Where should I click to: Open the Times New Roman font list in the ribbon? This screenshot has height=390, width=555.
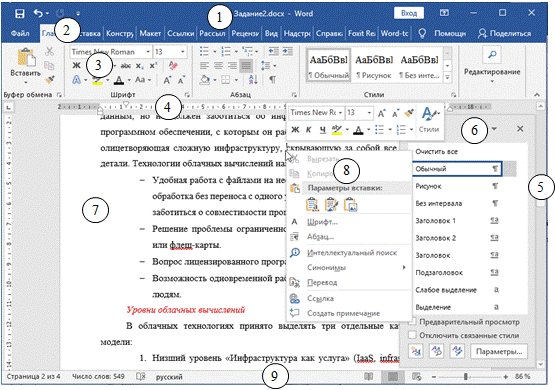coord(148,52)
